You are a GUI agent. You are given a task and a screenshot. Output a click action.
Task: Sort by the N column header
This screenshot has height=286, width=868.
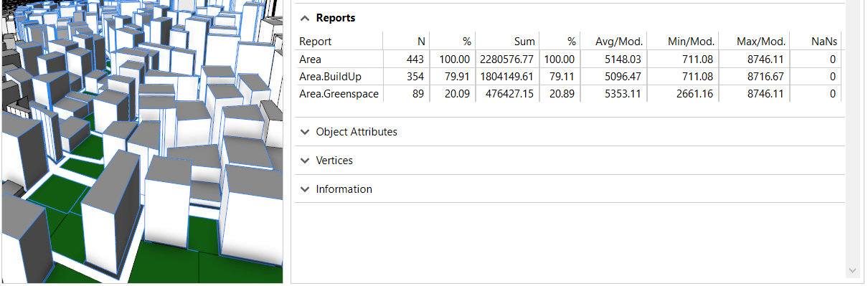coord(421,41)
